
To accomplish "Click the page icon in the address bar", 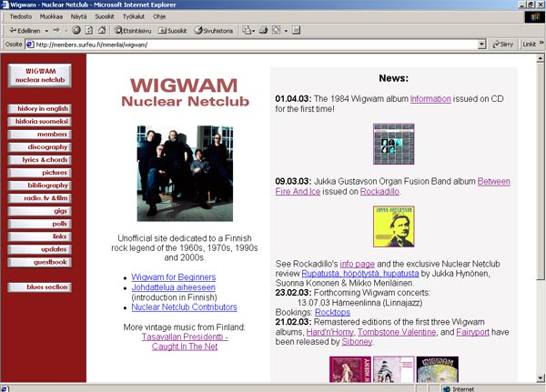I will pyautogui.click(x=30, y=45).
